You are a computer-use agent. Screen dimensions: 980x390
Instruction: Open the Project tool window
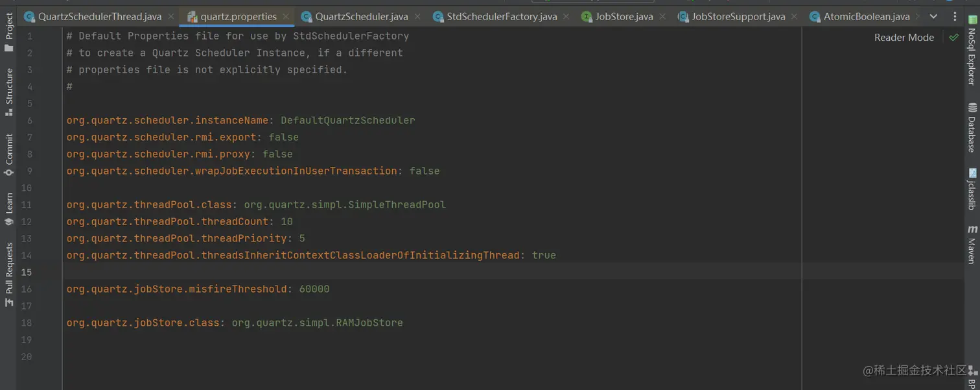point(8,32)
